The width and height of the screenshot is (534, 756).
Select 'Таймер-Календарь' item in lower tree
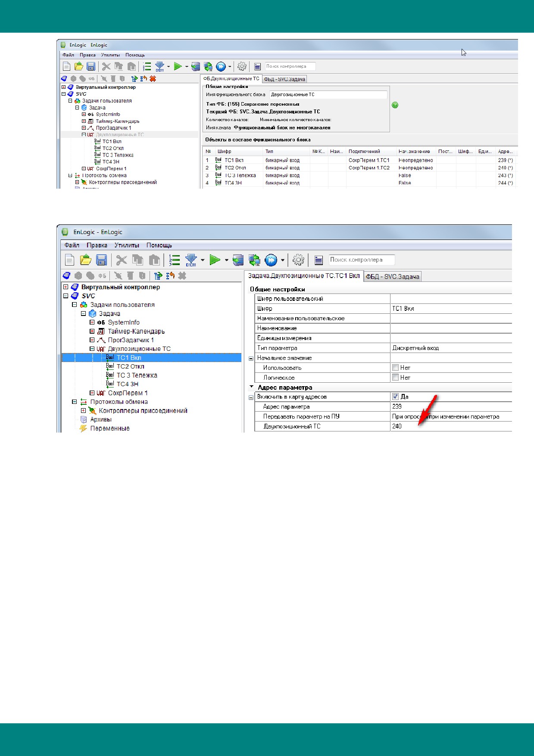[136, 331]
